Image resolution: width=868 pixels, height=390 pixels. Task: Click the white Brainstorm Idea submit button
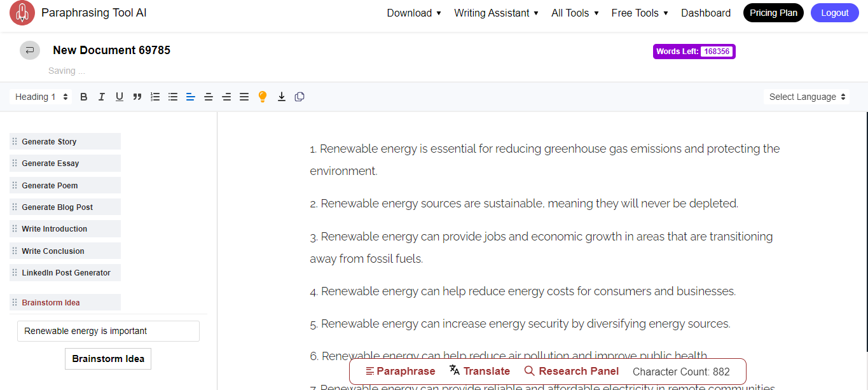point(108,359)
